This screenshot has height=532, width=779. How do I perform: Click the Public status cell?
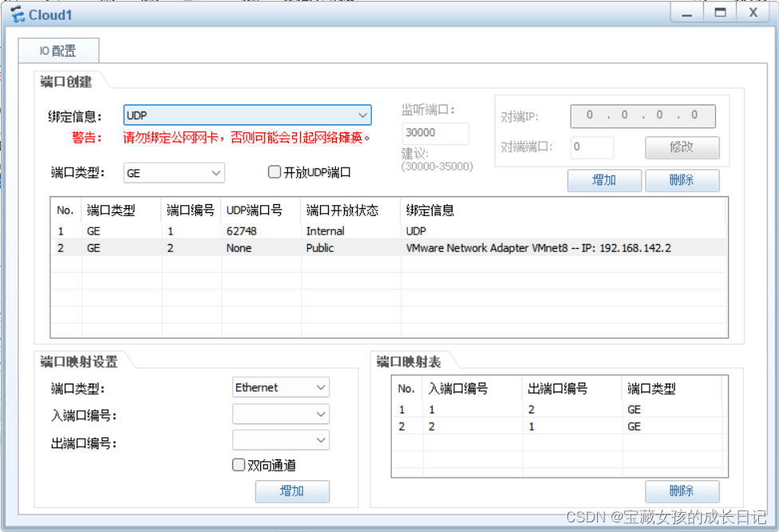(320, 248)
